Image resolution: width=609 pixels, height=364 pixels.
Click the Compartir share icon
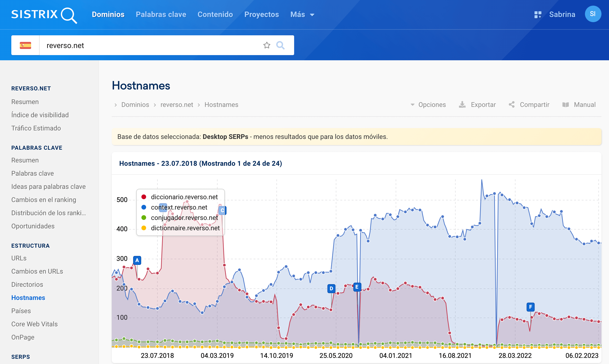pos(512,105)
